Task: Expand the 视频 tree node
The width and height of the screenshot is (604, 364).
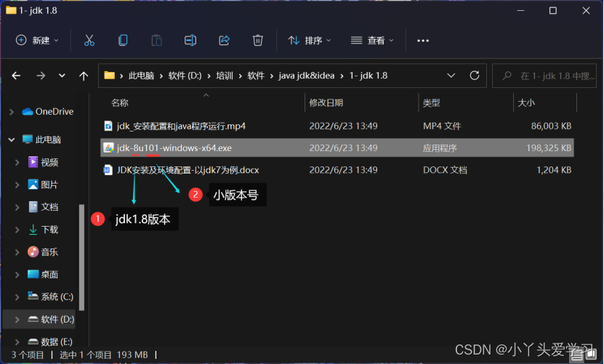Action: pyautogui.click(x=17, y=163)
